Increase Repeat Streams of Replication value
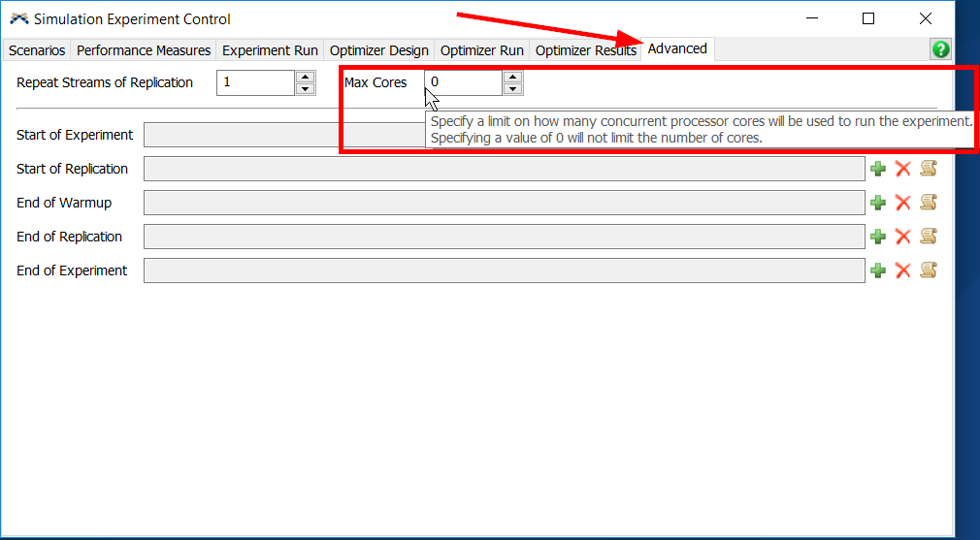The image size is (980, 540). coord(306,77)
